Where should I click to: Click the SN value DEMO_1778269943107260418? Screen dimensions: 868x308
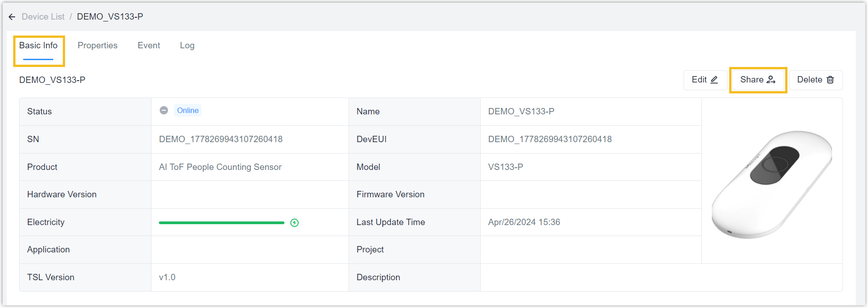point(221,139)
